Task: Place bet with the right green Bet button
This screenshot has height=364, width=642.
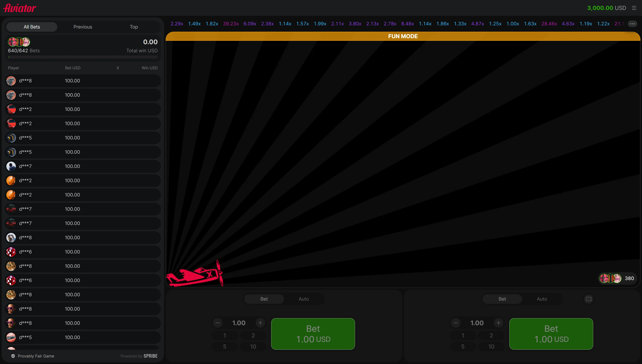Action: pyautogui.click(x=551, y=334)
